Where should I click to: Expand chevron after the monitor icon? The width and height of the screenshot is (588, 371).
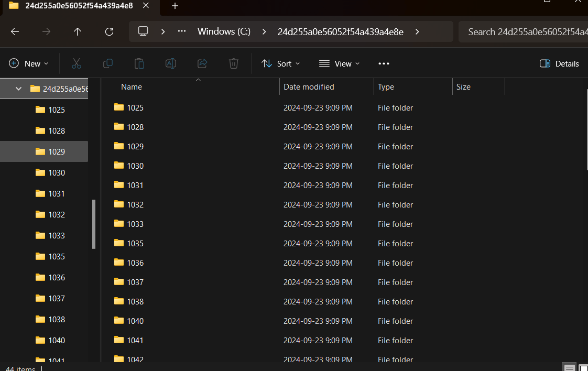point(163,32)
